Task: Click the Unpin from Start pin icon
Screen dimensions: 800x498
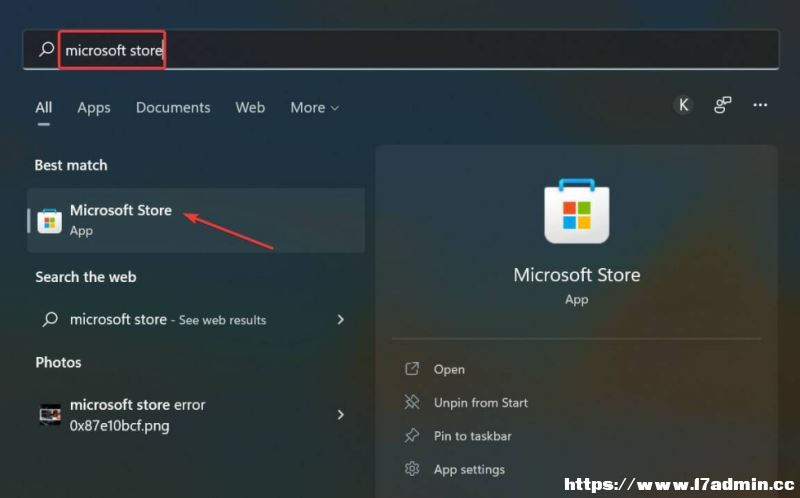Action: pos(412,402)
